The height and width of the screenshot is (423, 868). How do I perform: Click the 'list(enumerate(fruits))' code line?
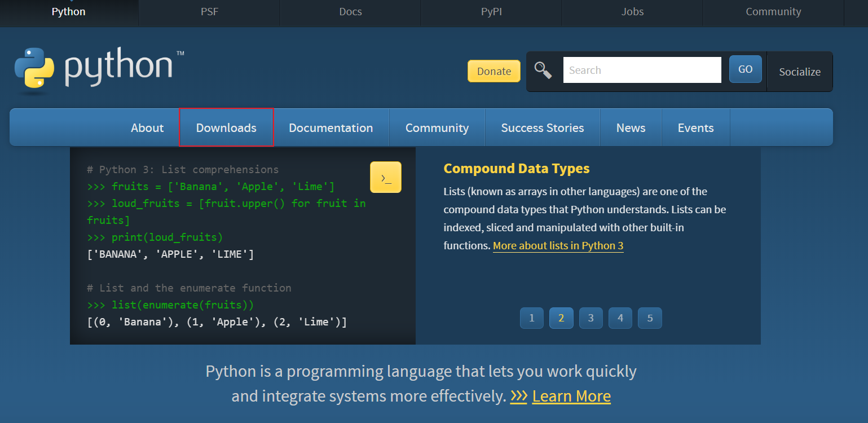pos(170,305)
